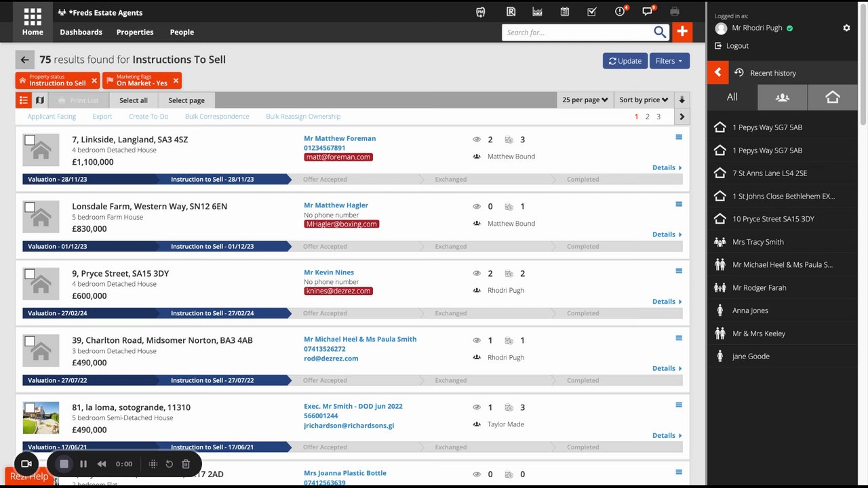Viewport: 868px width, 488px height.
Task: Pause the screen recording
Action: click(x=83, y=464)
